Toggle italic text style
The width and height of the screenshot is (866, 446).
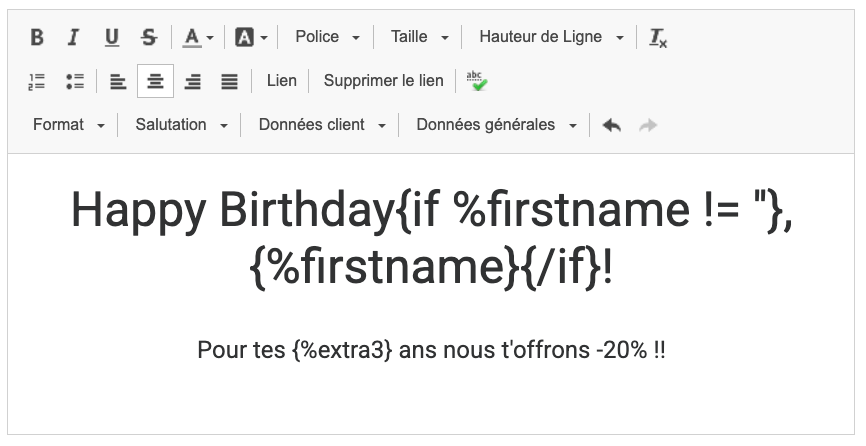click(73, 37)
